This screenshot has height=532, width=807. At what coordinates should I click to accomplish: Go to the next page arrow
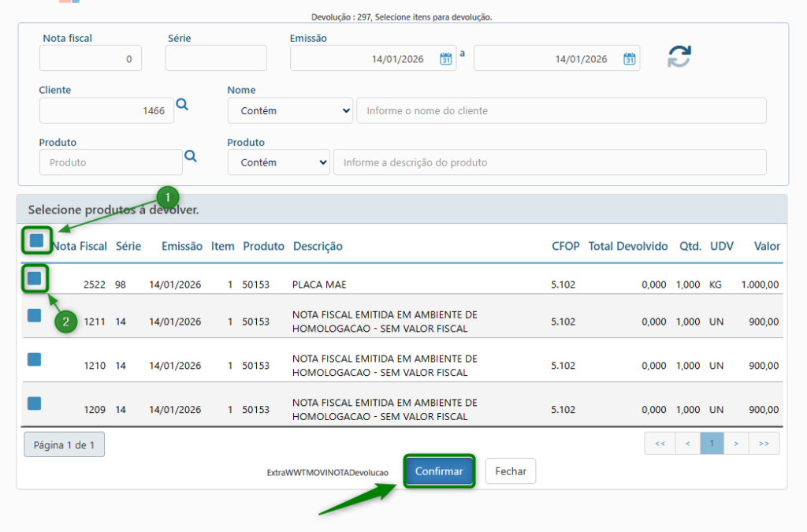pos(736,444)
